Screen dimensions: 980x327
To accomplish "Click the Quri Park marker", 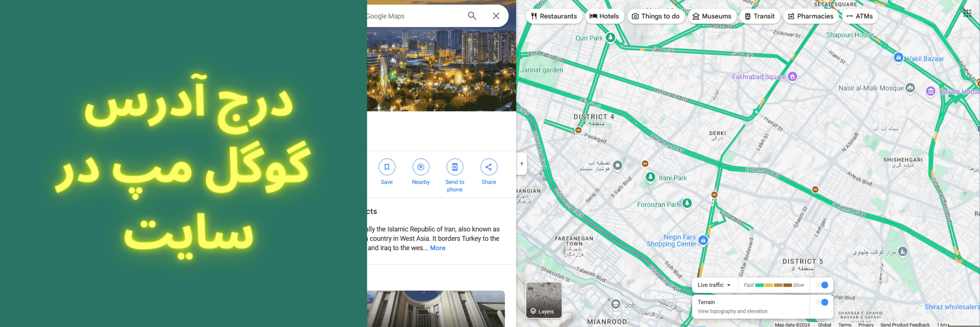I will [x=610, y=38].
